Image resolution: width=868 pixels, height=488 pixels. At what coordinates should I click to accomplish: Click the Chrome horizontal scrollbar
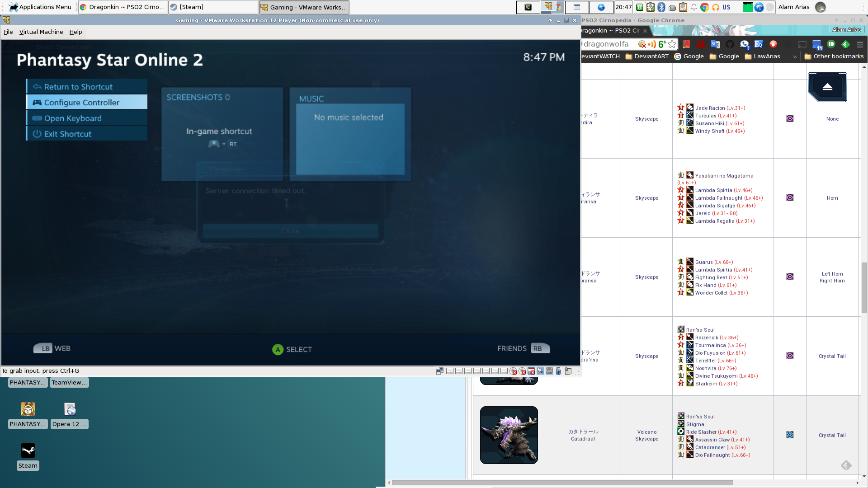point(562,483)
